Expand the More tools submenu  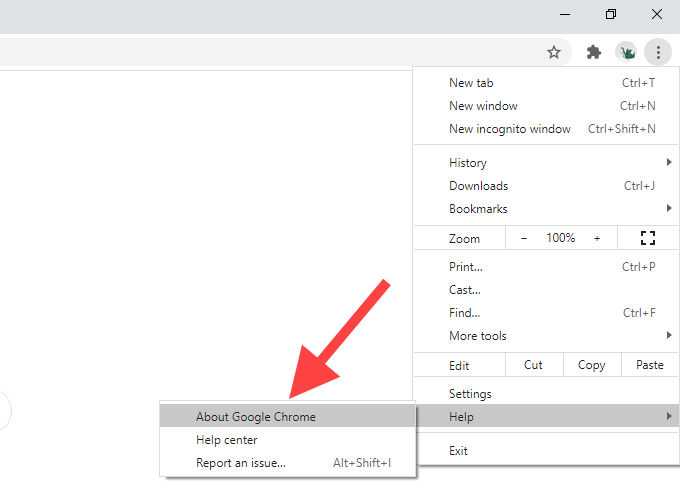(546, 336)
